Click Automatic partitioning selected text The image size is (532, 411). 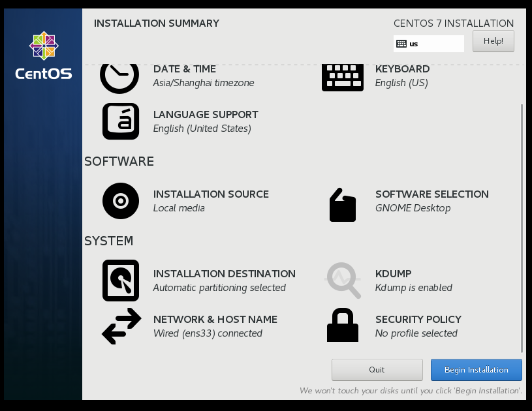(219, 288)
